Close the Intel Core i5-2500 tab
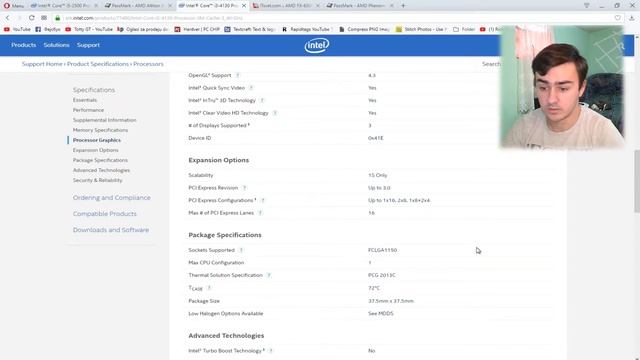Viewport: 640px width, 360px height. [96, 6]
